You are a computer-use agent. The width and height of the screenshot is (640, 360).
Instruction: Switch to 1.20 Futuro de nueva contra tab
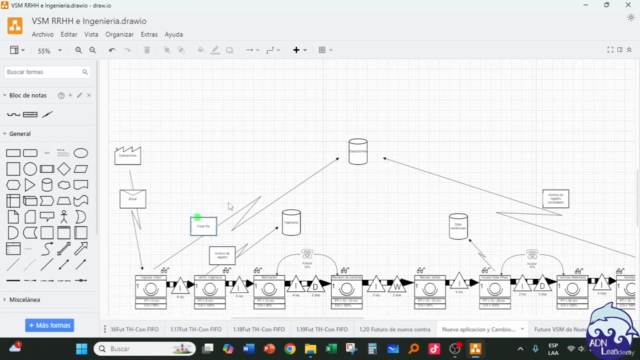click(x=395, y=329)
